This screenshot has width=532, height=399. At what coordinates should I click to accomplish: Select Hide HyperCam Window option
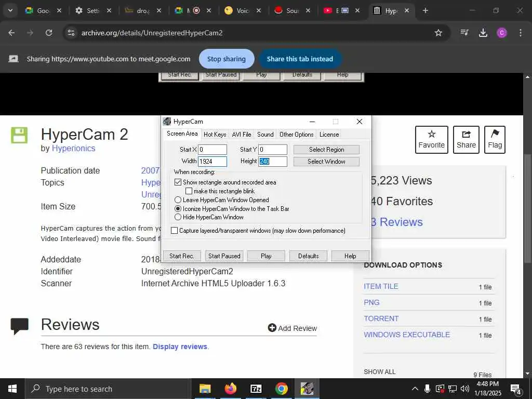point(178,217)
